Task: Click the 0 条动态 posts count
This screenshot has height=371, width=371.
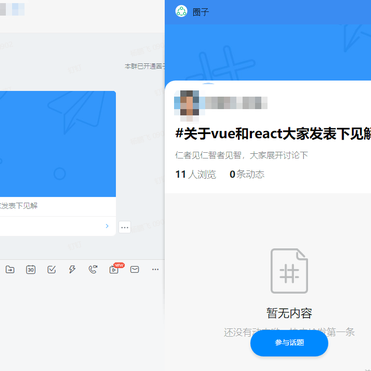Action: coord(247,174)
